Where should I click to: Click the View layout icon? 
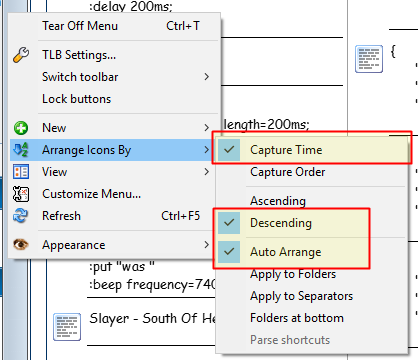click(x=21, y=172)
